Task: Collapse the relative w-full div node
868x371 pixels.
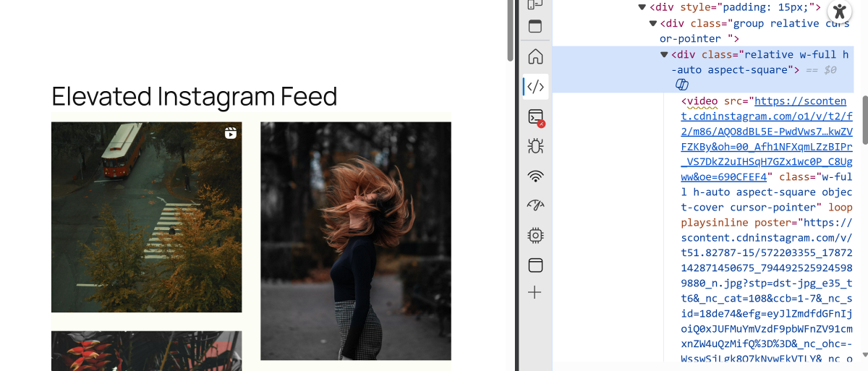Action: point(664,55)
